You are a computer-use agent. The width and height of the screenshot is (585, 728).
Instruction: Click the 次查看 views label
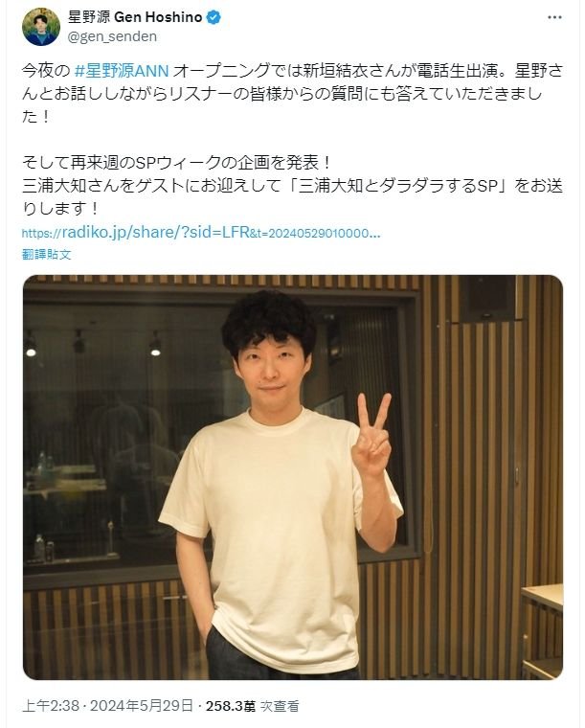280,706
